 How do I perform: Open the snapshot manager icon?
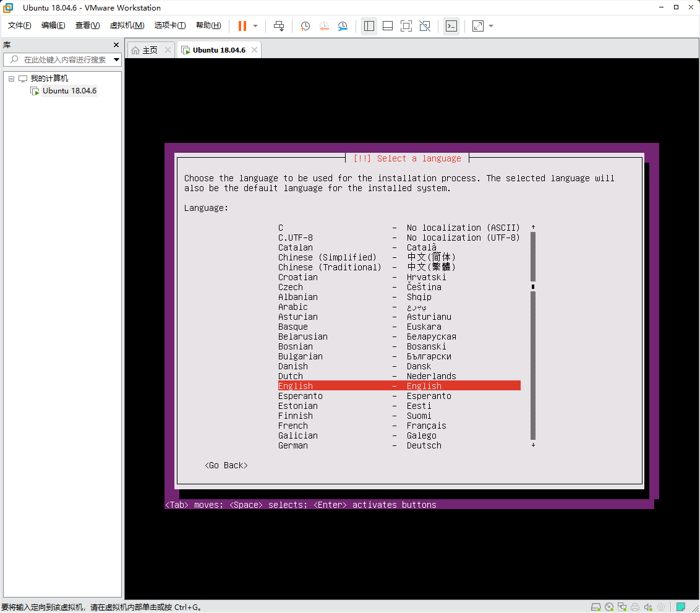(343, 26)
